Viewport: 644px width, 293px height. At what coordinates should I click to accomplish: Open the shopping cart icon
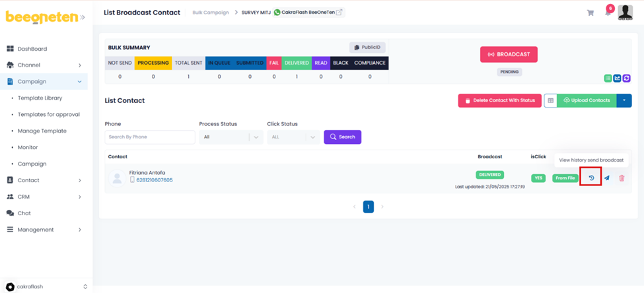point(590,13)
